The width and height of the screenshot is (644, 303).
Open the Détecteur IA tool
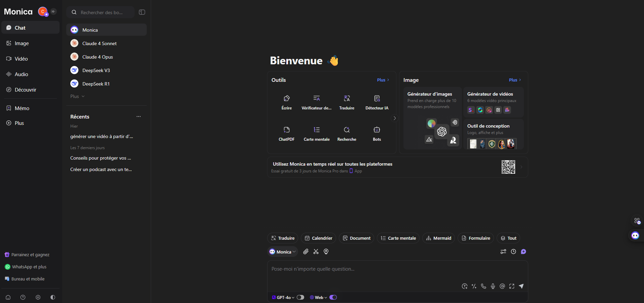click(x=377, y=102)
